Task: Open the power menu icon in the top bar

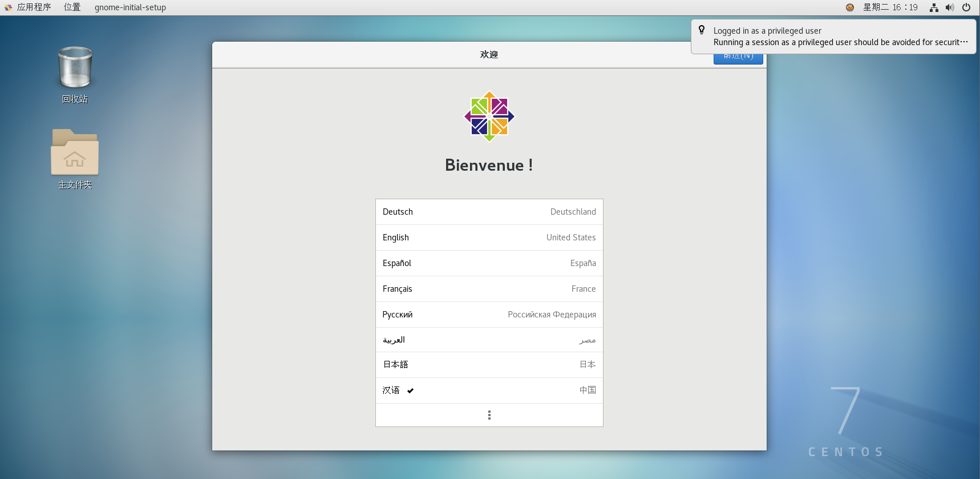Action: tap(966, 7)
